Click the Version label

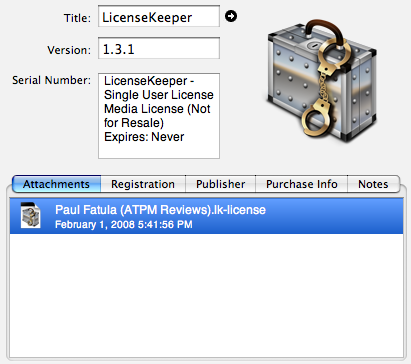point(69,50)
